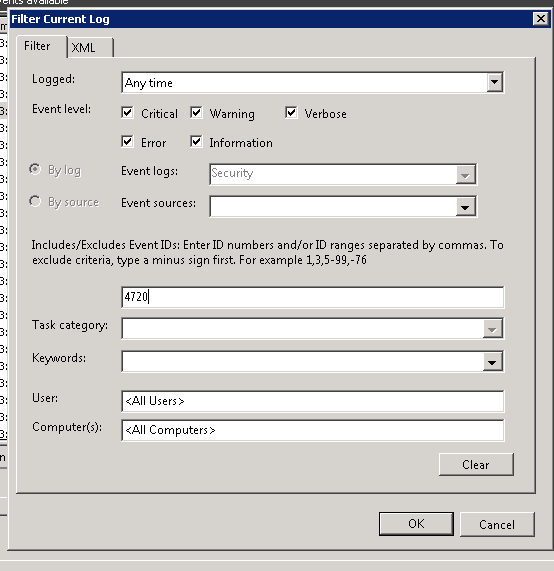554x571 pixels.
Task: Clear all filter fields with Clear button
Action: click(x=476, y=464)
